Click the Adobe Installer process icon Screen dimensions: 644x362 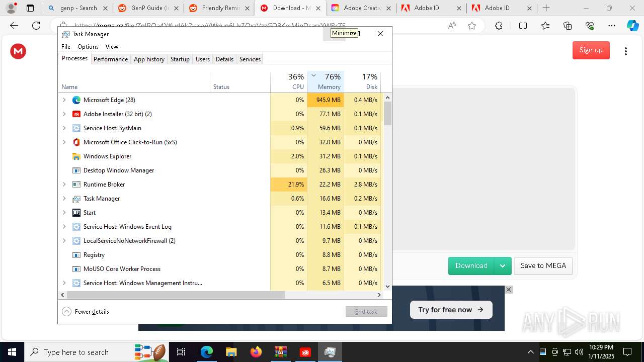(76, 114)
